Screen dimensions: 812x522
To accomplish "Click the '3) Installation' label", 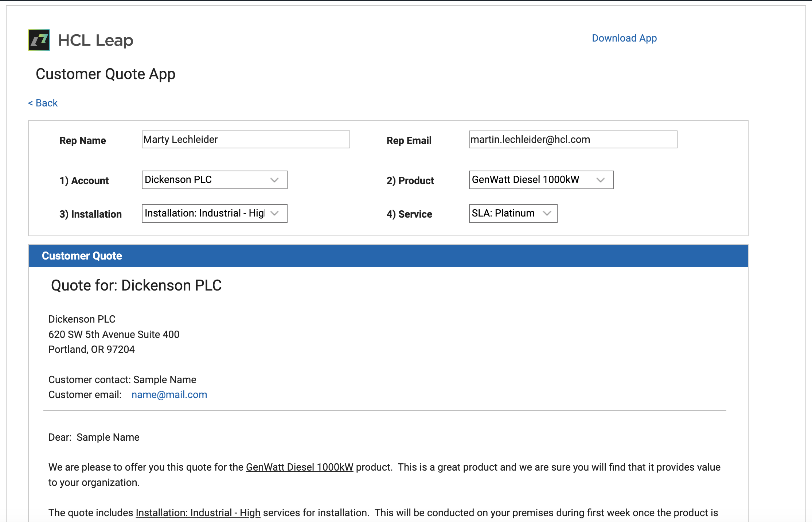I will 90,214.
